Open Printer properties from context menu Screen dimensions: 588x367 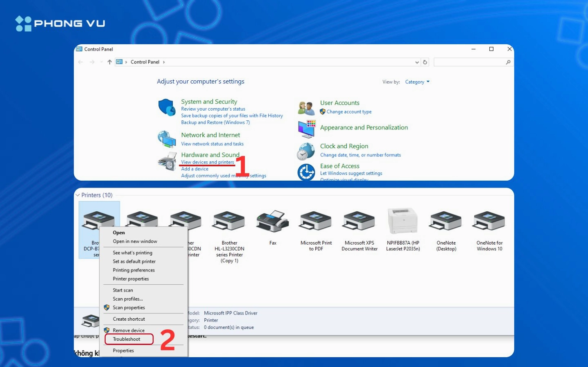pyautogui.click(x=131, y=279)
